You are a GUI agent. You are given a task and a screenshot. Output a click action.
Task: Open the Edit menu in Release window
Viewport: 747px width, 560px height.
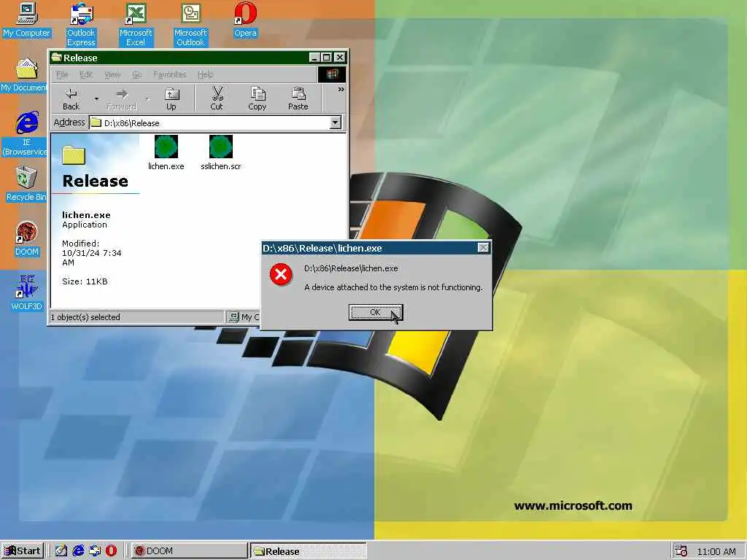(86, 74)
